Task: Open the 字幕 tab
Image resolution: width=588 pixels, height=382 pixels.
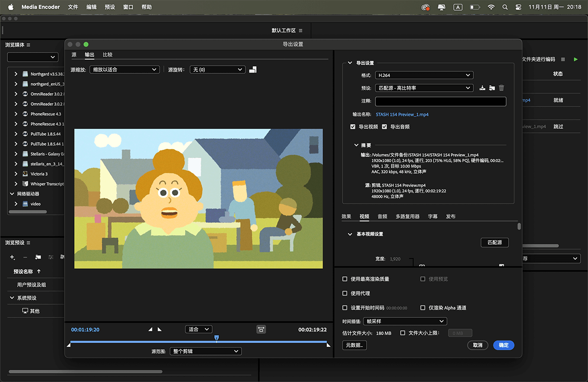Action: click(x=433, y=216)
